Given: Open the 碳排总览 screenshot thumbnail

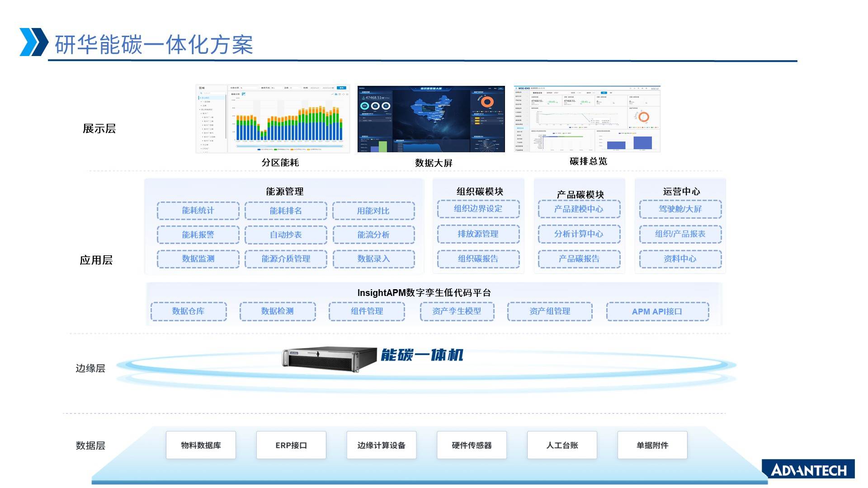Looking at the screenshot, I should [x=587, y=119].
